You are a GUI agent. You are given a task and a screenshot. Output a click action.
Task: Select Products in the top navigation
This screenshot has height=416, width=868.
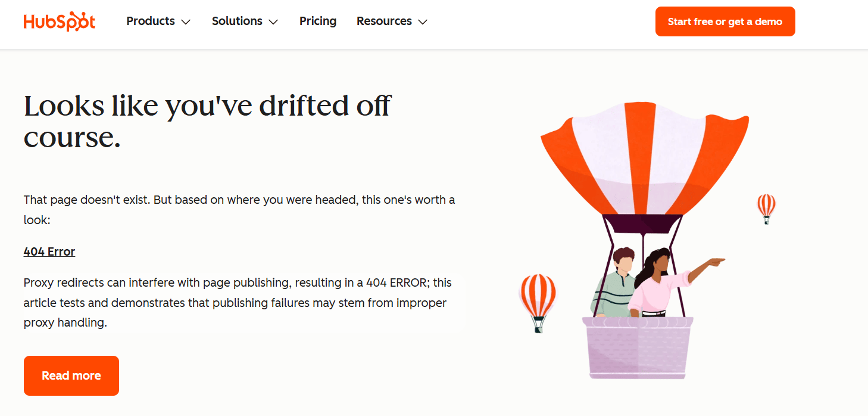pos(151,21)
